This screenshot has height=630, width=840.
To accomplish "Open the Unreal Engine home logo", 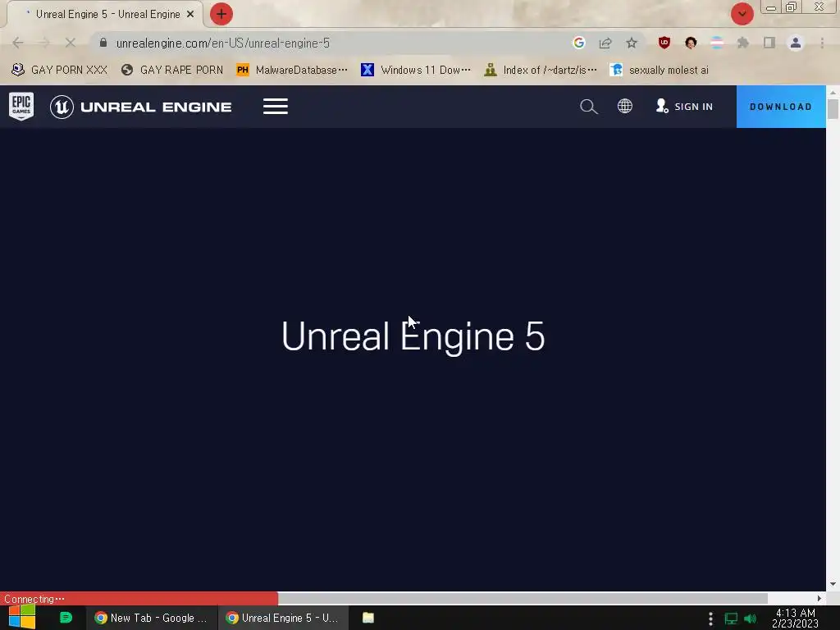I will pos(141,107).
